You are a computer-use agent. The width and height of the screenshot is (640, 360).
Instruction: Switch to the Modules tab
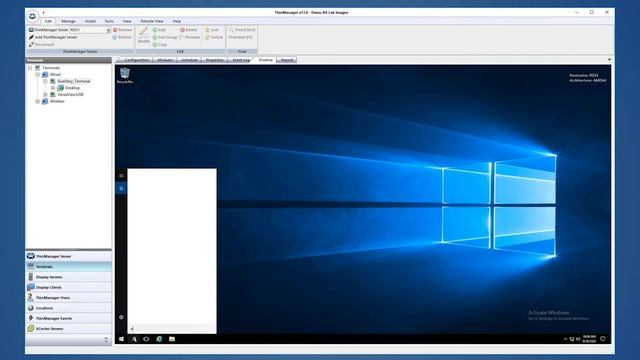165,60
